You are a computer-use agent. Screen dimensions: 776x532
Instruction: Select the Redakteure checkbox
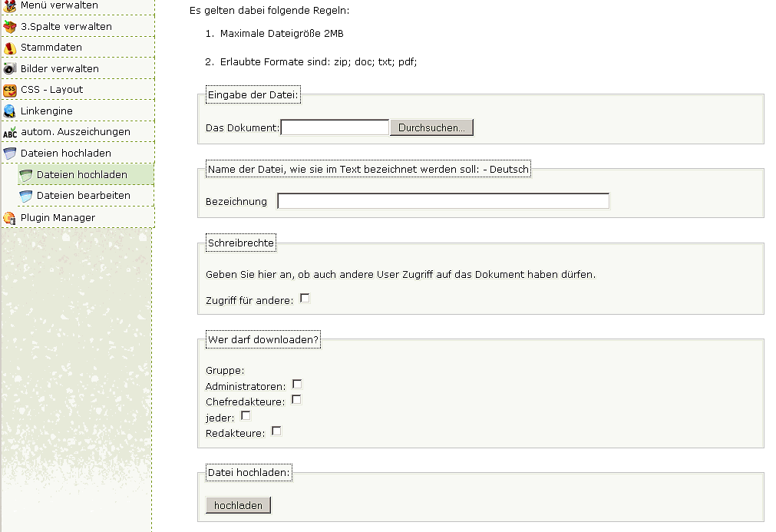point(276,431)
